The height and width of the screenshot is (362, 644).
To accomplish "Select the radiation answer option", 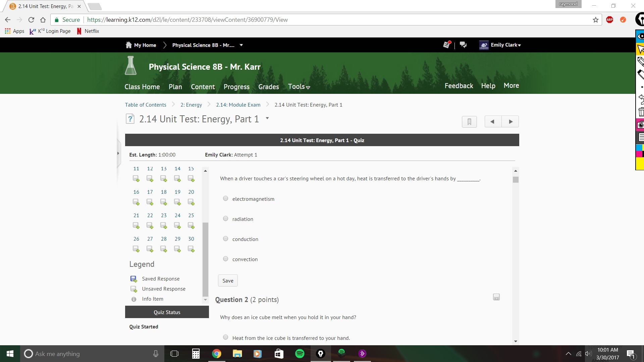I will pyautogui.click(x=226, y=219).
